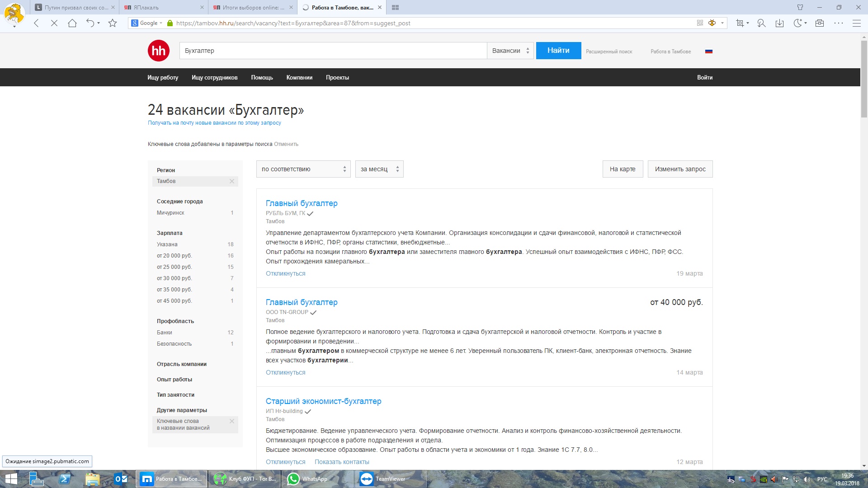
Task: Remove the Тамбов region filter
Action: 232,181
